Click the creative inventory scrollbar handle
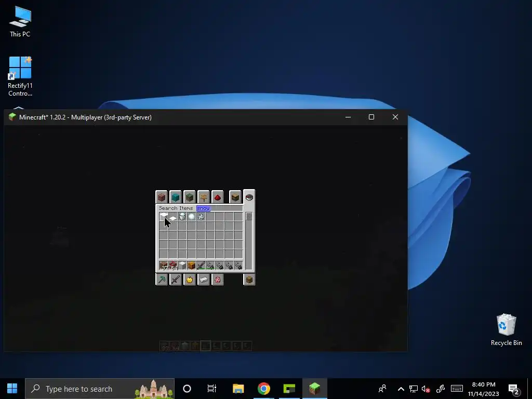Image resolution: width=532 pixels, height=399 pixels. tap(249, 217)
